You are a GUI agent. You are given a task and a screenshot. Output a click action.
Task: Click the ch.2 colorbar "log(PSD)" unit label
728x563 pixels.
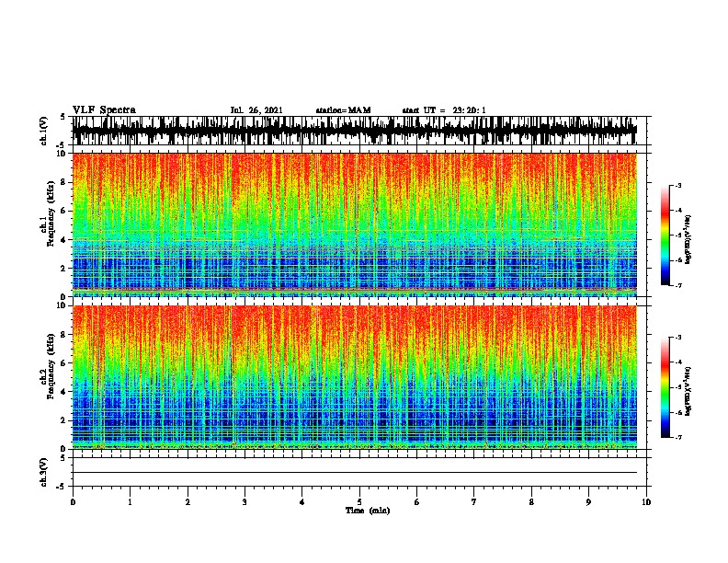pyautogui.click(x=688, y=391)
